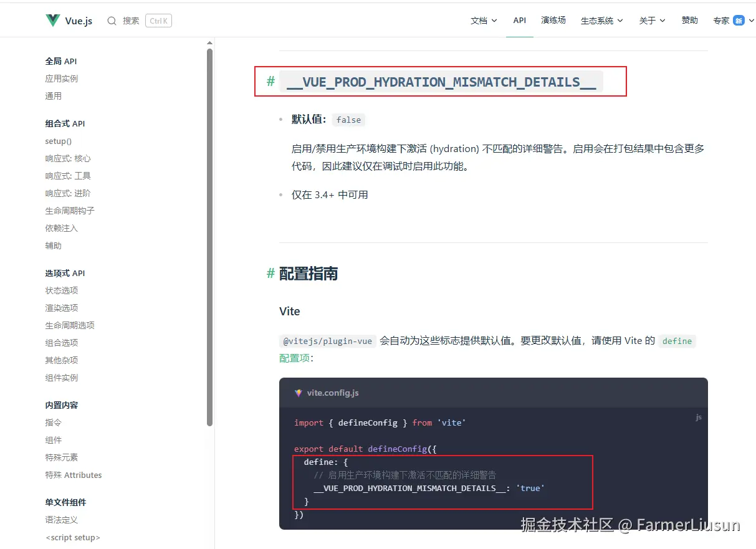Open 响应式: 工具 sidebar link
This screenshot has width=756, height=549.
[67, 176]
